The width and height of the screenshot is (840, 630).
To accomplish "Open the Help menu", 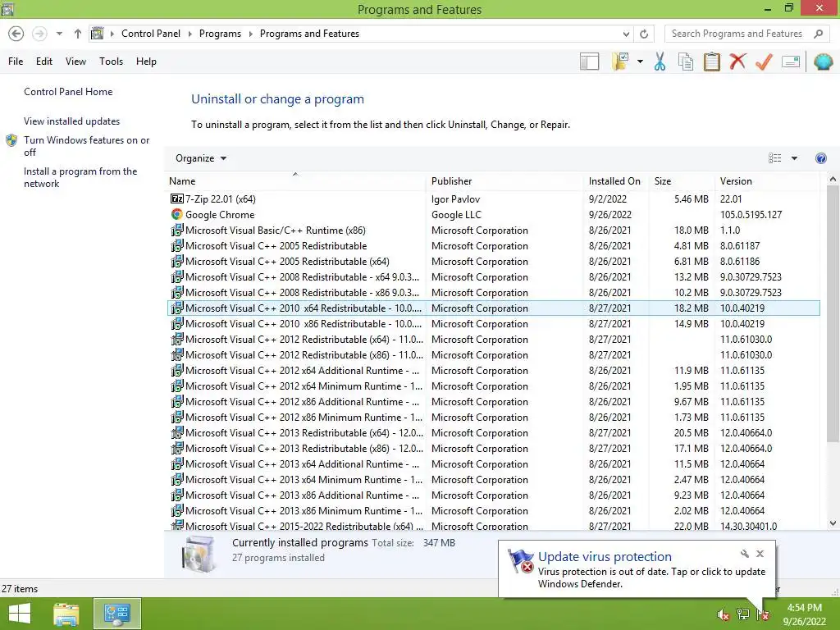I will coord(146,62).
